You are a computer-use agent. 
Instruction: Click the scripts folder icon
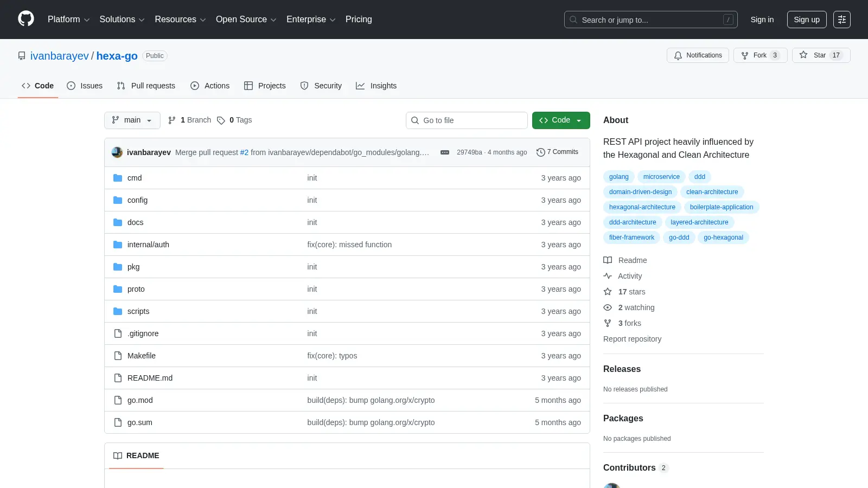[118, 311]
